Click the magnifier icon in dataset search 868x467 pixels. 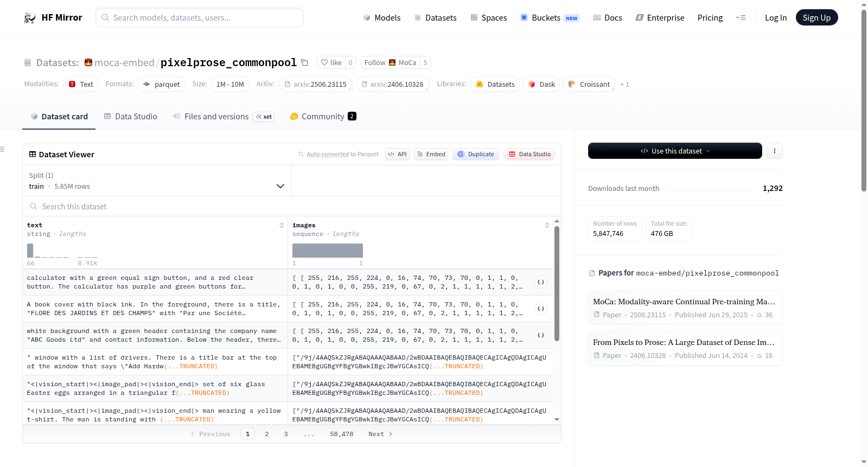click(34, 206)
